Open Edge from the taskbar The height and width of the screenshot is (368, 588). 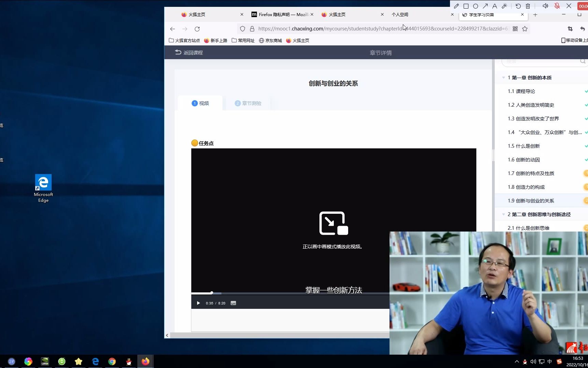(95, 362)
